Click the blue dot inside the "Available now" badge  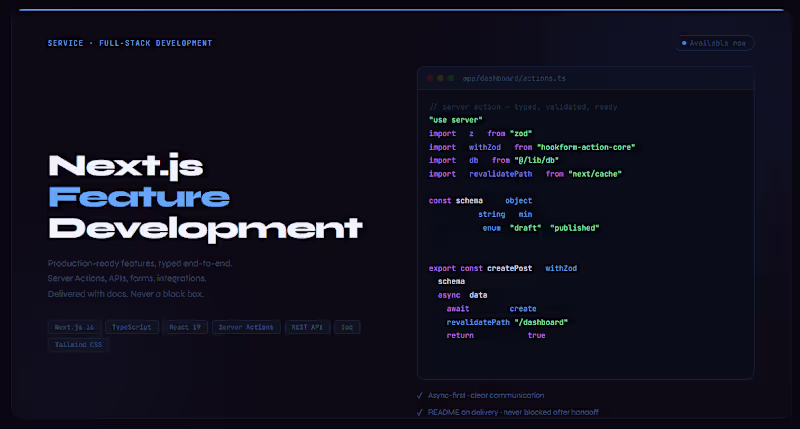click(x=684, y=43)
